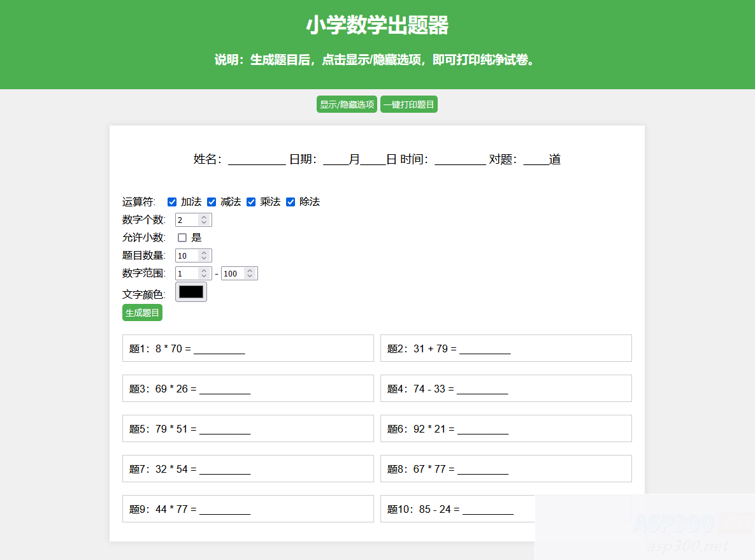Click the 显示/隐藏选项 button
Image resolution: width=755 pixels, height=560 pixels.
pos(347,104)
